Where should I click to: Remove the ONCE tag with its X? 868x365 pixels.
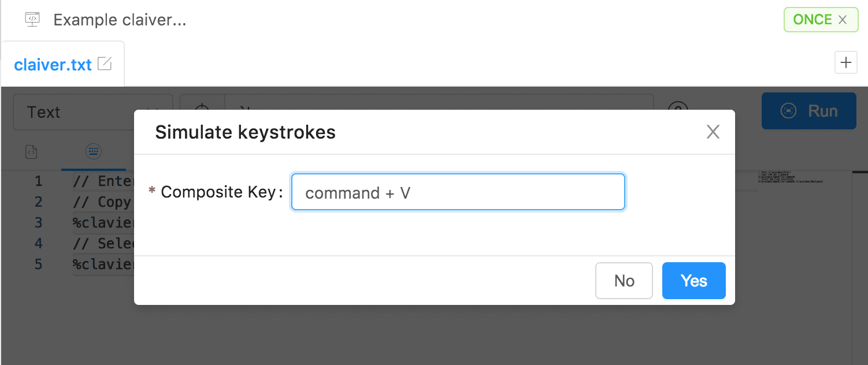tap(843, 20)
